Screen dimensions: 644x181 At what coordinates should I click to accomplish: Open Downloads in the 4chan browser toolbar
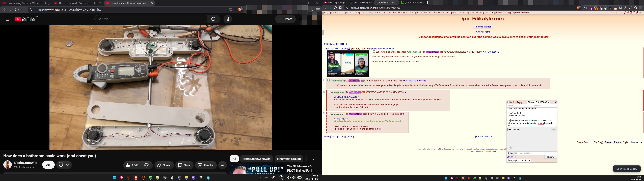(626, 8)
